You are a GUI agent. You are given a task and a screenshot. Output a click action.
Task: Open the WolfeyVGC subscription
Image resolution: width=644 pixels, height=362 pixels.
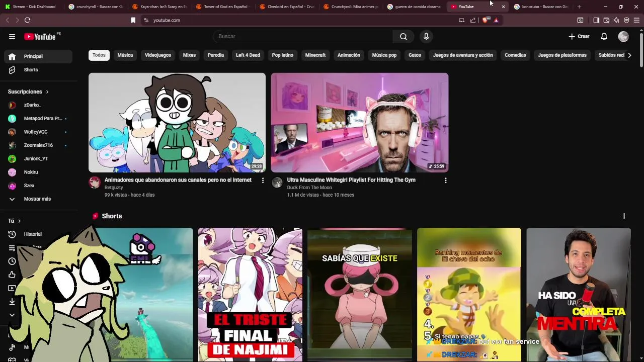point(38,132)
